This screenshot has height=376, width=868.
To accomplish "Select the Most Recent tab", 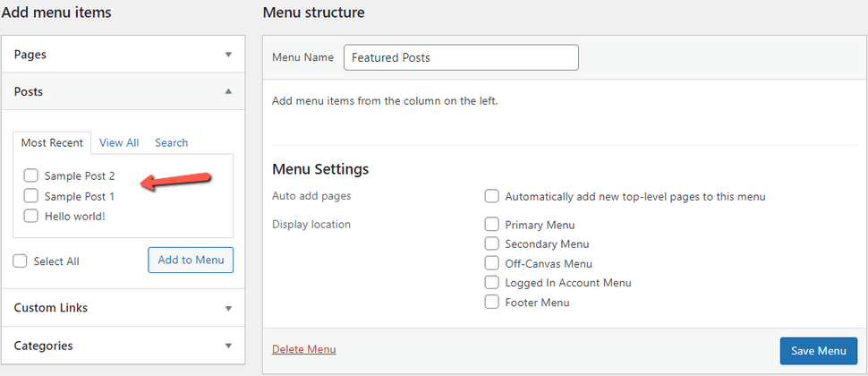I will [x=52, y=143].
